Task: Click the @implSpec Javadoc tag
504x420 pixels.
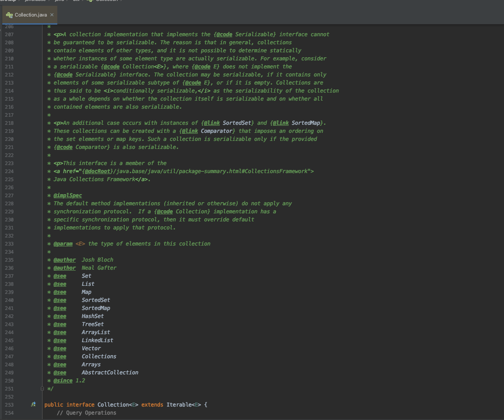Action: coord(68,195)
